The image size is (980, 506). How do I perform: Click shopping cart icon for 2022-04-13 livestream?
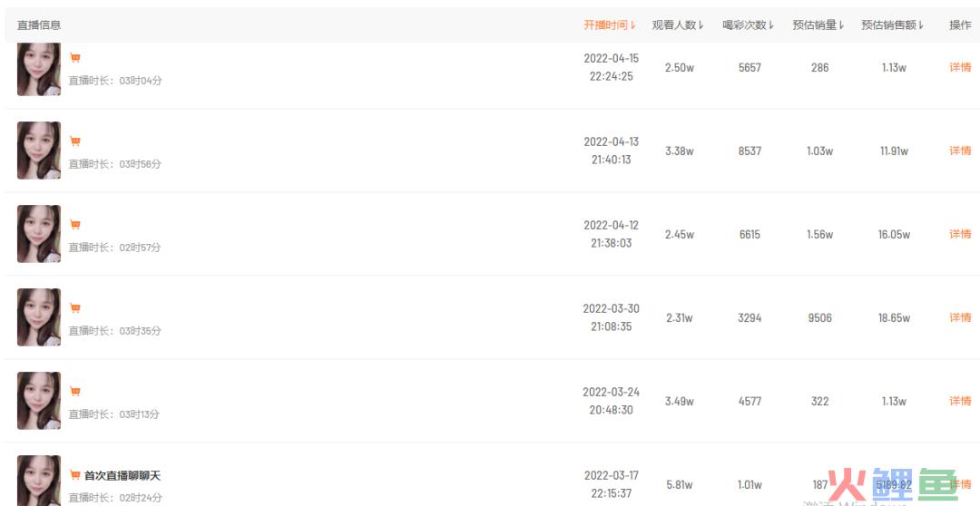point(75,141)
